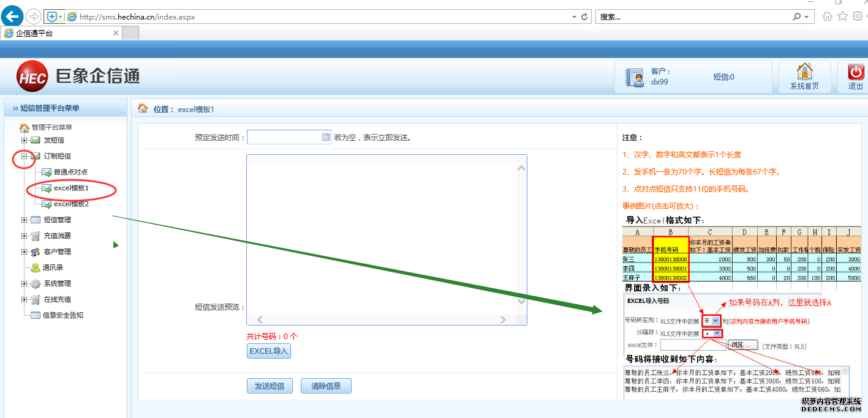The width and height of the screenshot is (868, 418).
Task: Click the 通讯录 contact icon
Action: (36, 267)
